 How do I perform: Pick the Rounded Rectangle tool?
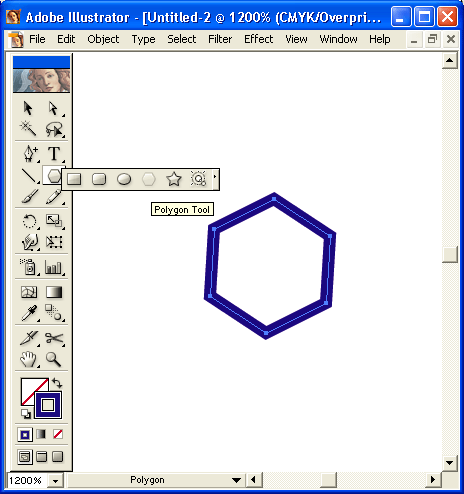tap(99, 179)
